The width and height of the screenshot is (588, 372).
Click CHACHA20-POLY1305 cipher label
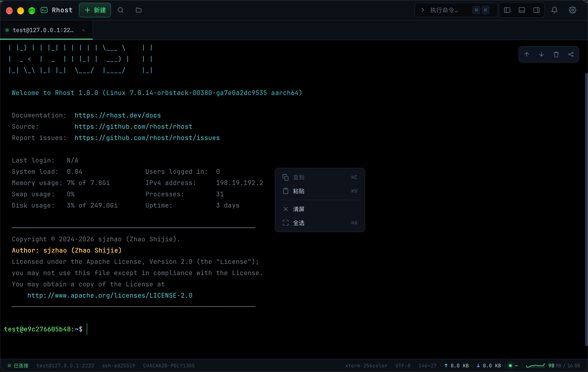[x=169, y=366]
